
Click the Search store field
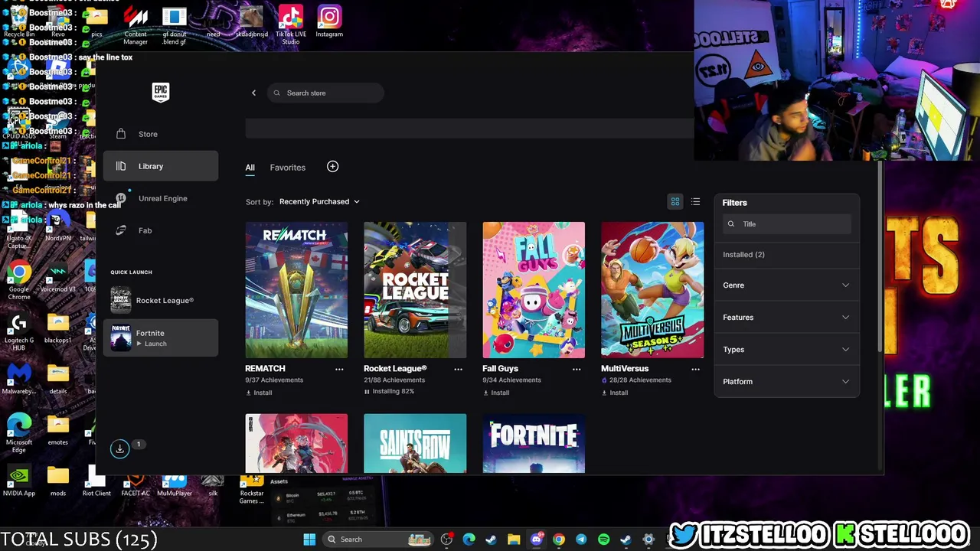pos(325,93)
